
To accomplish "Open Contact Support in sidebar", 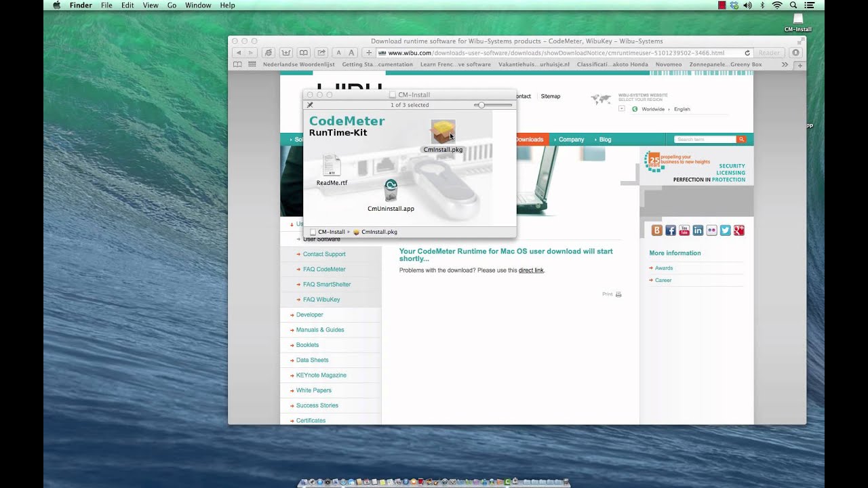I will [324, 254].
